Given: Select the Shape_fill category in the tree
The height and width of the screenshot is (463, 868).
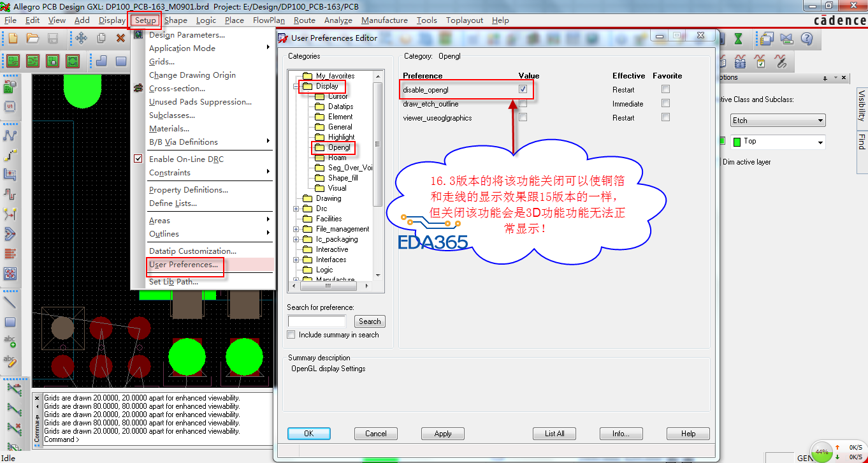Looking at the screenshot, I should click(x=343, y=178).
